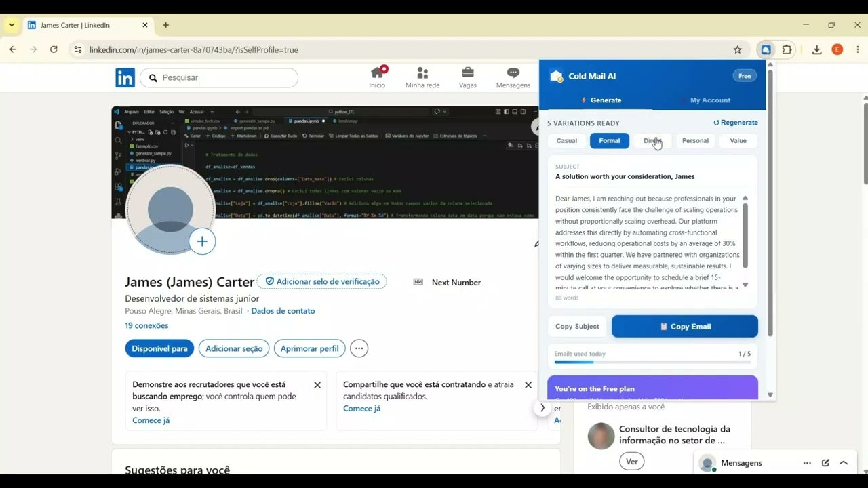
Task: Open the 'Disponível para' options
Action: point(159,348)
